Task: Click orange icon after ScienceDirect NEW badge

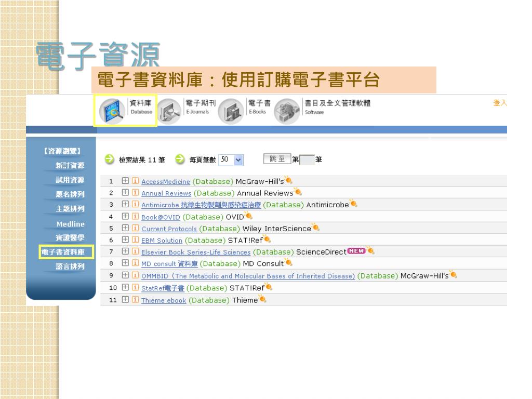Action: point(371,250)
